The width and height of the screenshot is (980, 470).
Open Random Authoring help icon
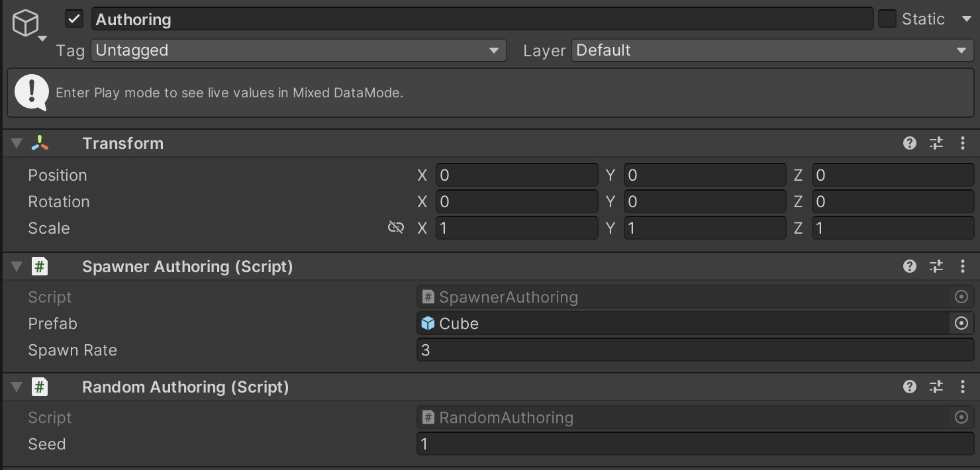click(910, 387)
